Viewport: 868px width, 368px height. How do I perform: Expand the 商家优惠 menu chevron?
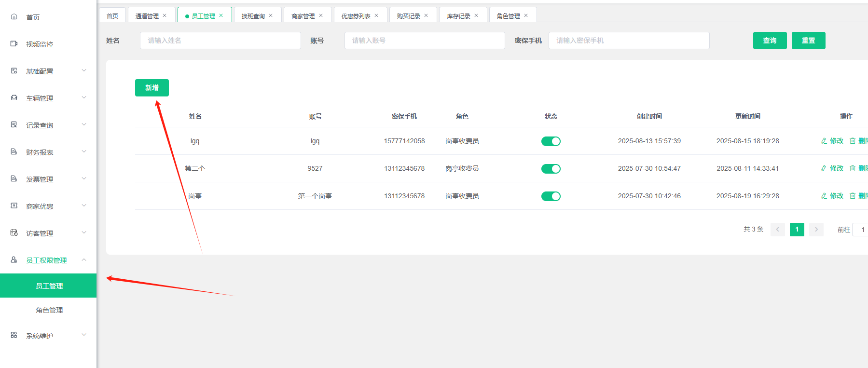84,205
